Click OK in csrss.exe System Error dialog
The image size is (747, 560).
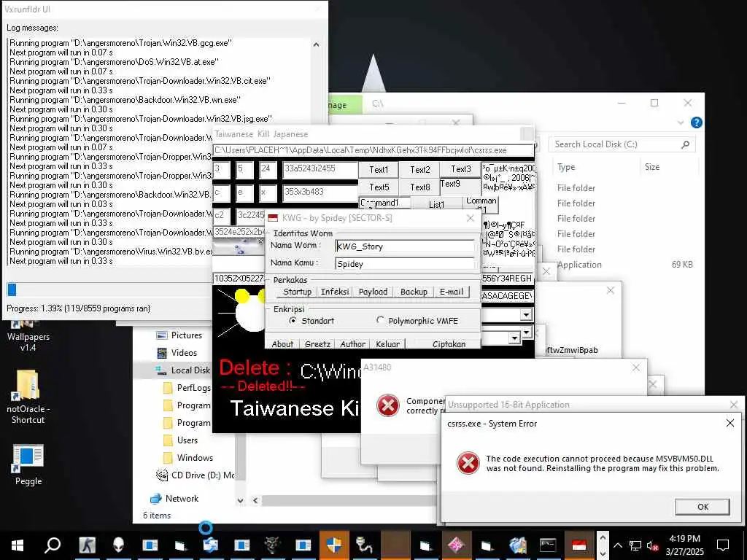[703, 507]
